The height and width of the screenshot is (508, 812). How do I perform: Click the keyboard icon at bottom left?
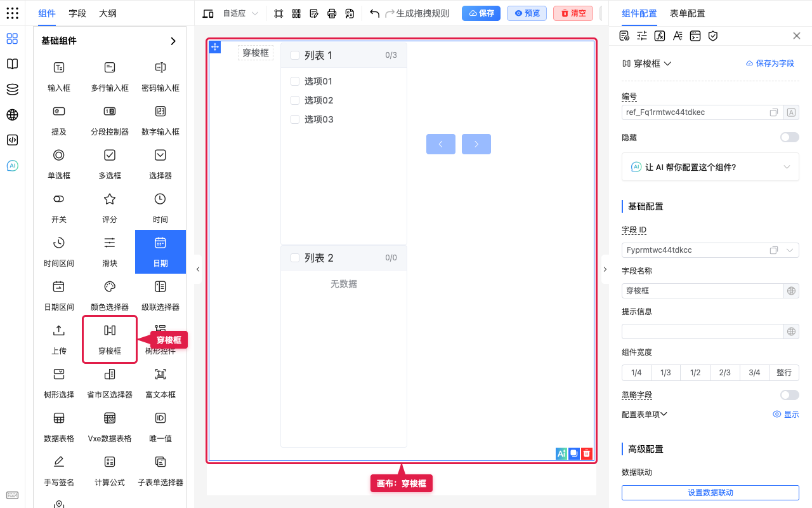pos(12,495)
